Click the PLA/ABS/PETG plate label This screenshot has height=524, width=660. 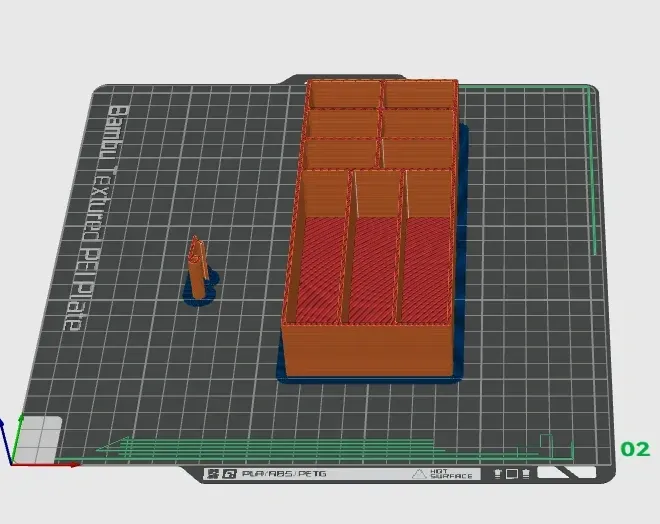tap(284, 474)
